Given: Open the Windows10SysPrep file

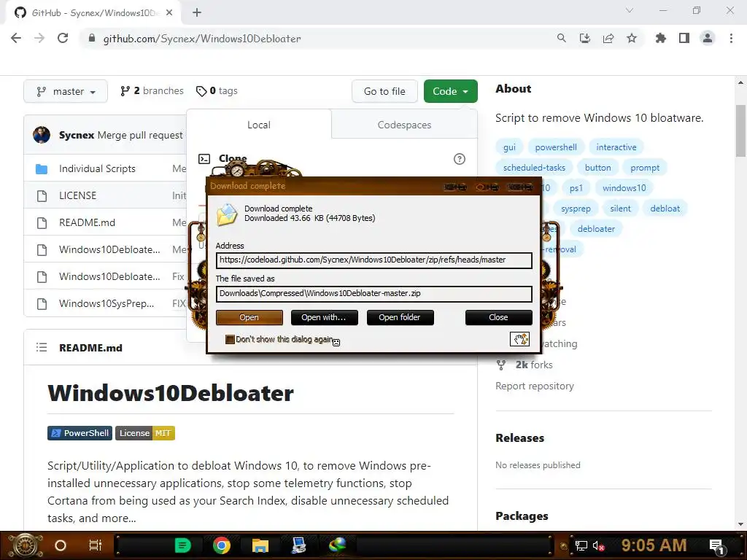Looking at the screenshot, I should [107, 303].
